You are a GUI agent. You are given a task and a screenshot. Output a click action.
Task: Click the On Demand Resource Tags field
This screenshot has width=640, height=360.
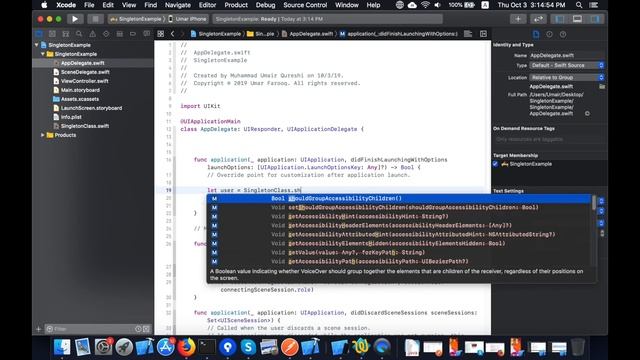click(549, 139)
